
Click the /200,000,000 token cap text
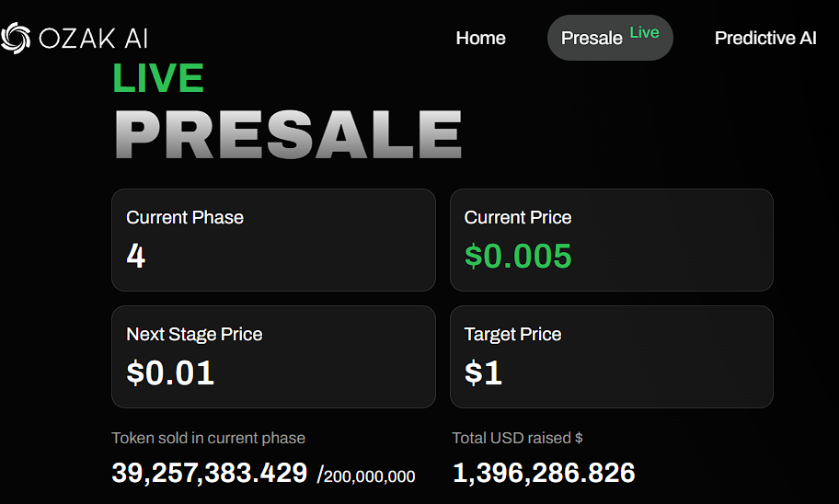366,475
